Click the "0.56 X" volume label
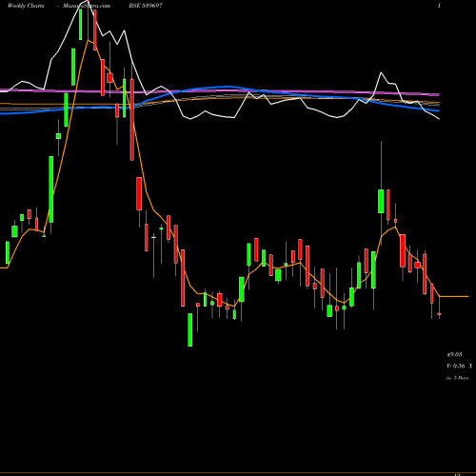Image resolution: width=476 pixels, height=476 pixels. [463, 366]
